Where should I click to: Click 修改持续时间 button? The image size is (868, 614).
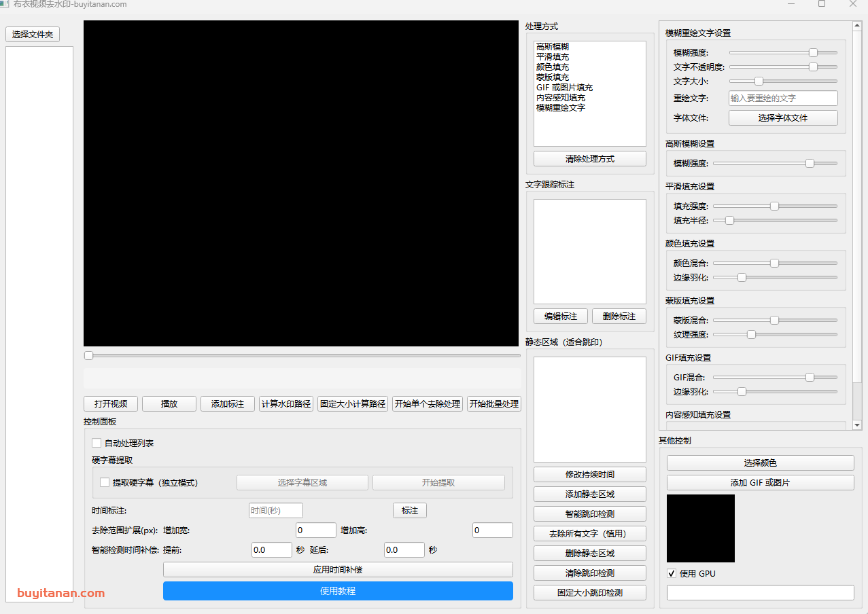[590, 474]
